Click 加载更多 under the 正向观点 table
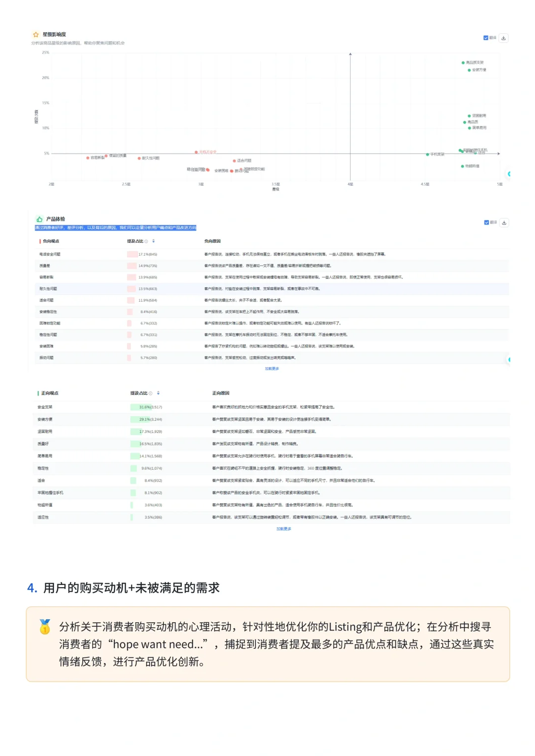Image resolution: width=535 pixels, height=756 pixels. [x=284, y=529]
